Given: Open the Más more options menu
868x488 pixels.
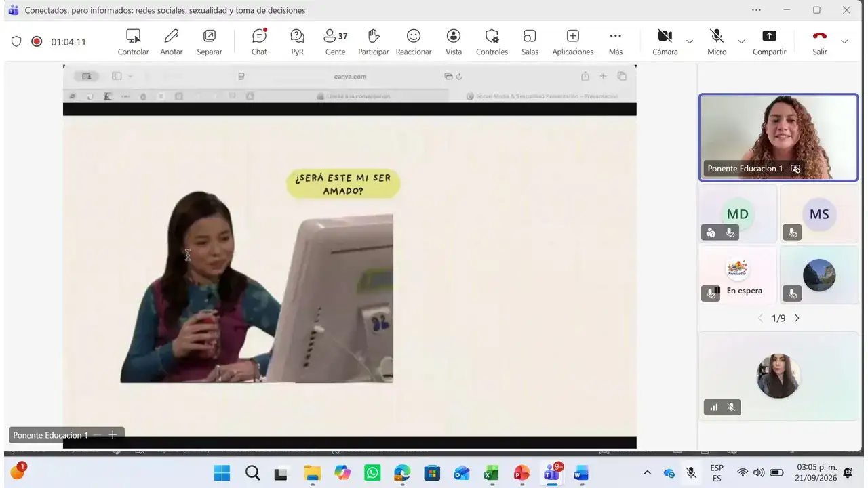Looking at the screenshot, I should [x=615, y=42].
